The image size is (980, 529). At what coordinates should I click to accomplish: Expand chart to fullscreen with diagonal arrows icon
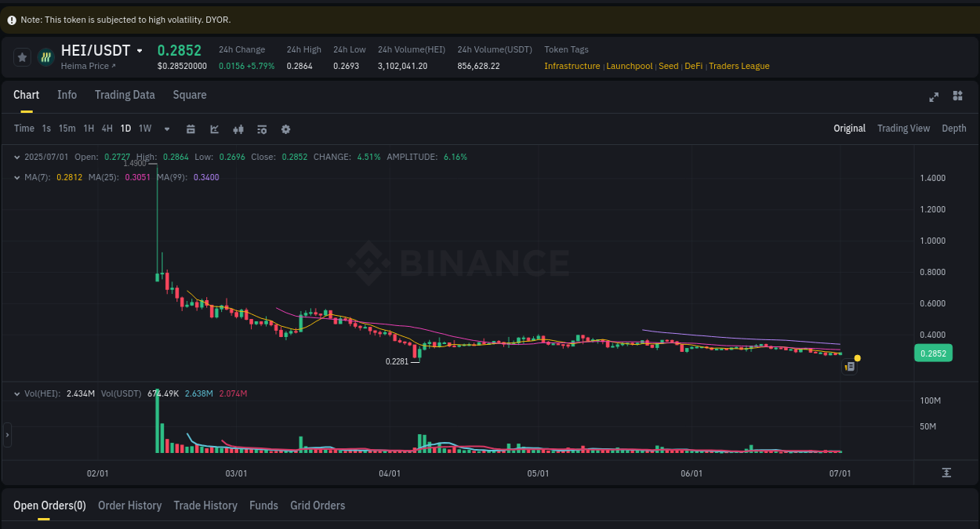tap(934, 96)
